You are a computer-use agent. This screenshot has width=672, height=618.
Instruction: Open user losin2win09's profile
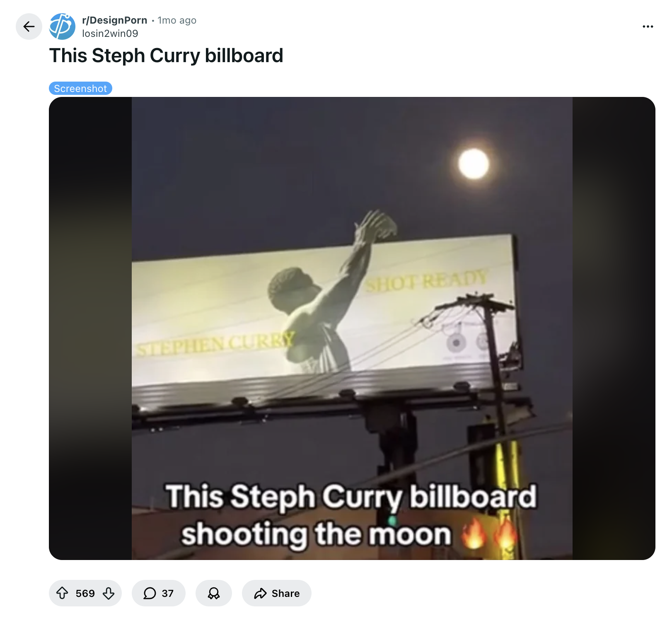[110, 34]
